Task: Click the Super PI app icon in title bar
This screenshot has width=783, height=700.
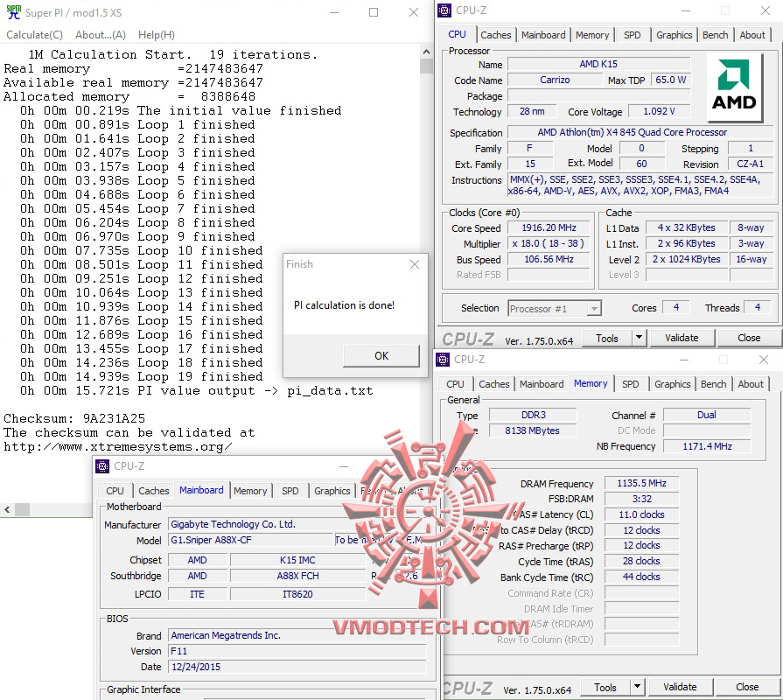Action: click(x=13, y=12)
